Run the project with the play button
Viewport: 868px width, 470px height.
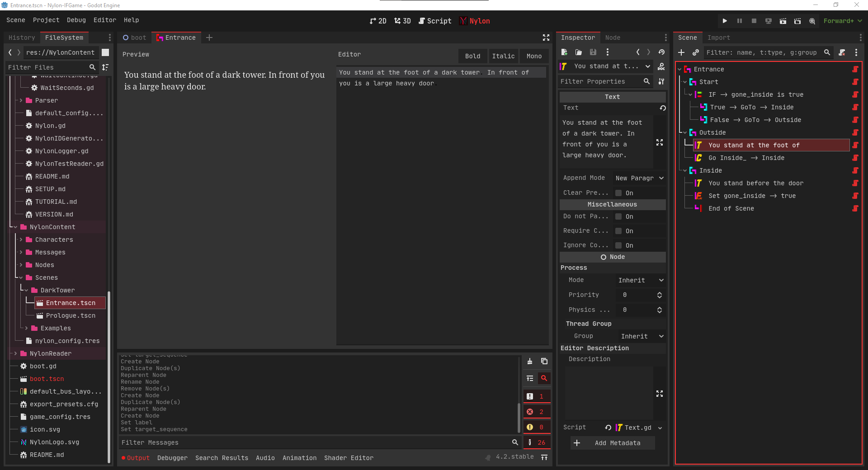point(725,21)
